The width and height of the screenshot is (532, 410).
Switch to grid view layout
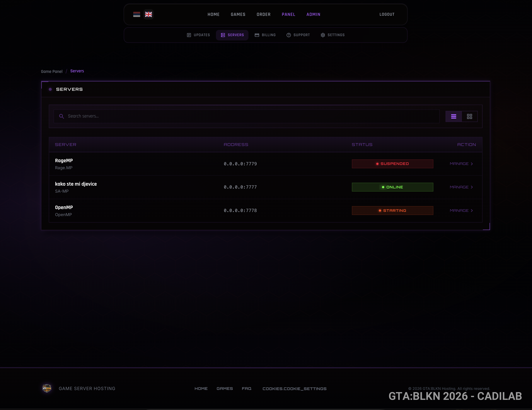(x=469, y=116)
